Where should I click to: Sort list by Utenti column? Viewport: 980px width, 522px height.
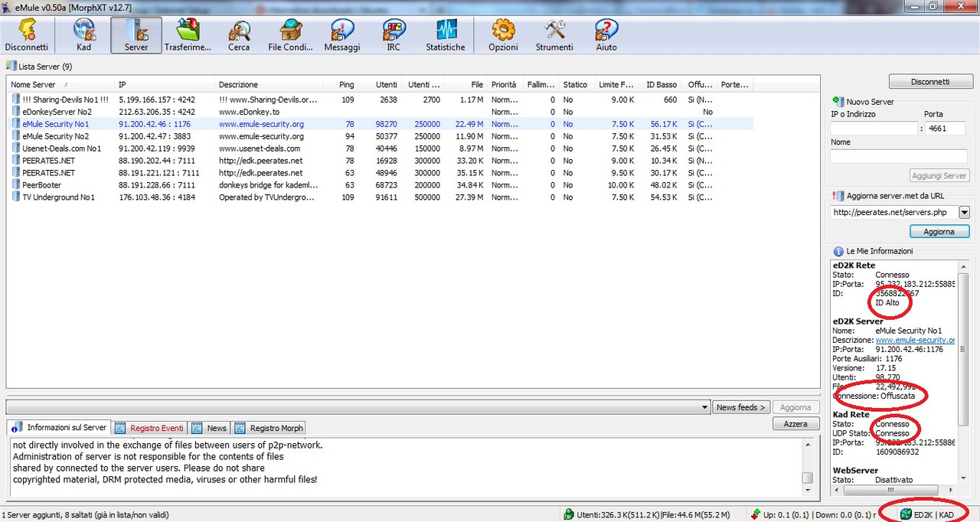379,84
